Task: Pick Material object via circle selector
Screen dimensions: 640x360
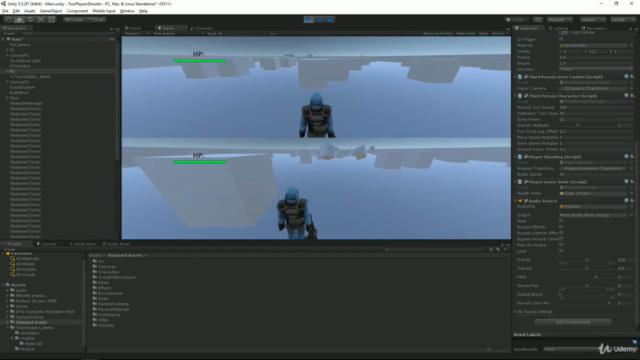Action: coord(631,46)
